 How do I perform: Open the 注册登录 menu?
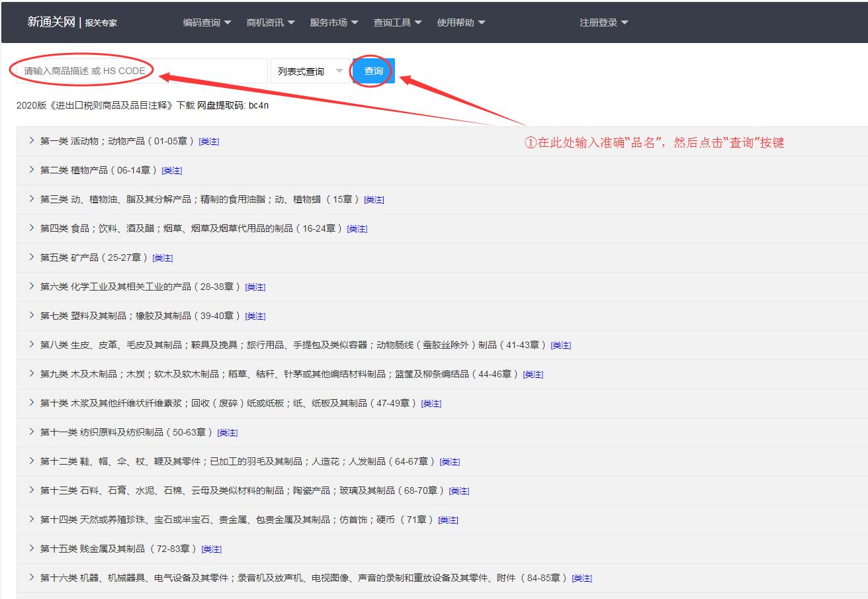pos(604,23)
